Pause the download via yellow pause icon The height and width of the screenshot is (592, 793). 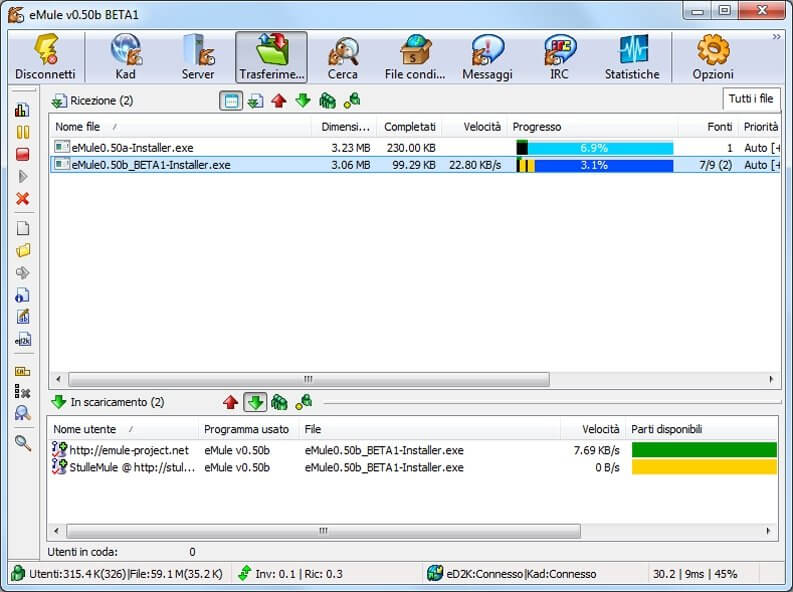click(22, 132)
